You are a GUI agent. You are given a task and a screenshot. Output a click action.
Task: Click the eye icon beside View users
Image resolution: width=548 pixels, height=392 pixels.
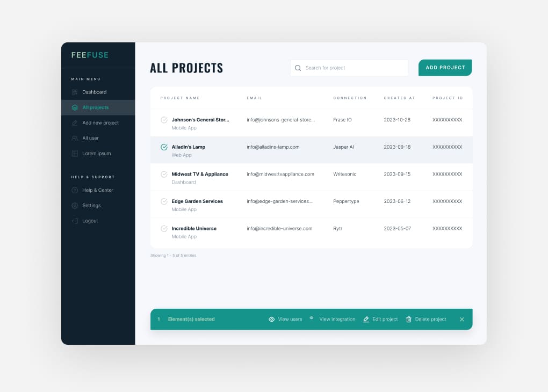click(x=271, y=320)
